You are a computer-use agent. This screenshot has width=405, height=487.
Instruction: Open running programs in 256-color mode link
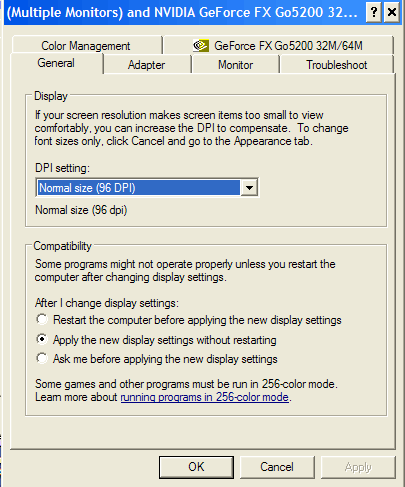[x=204, y=397]
